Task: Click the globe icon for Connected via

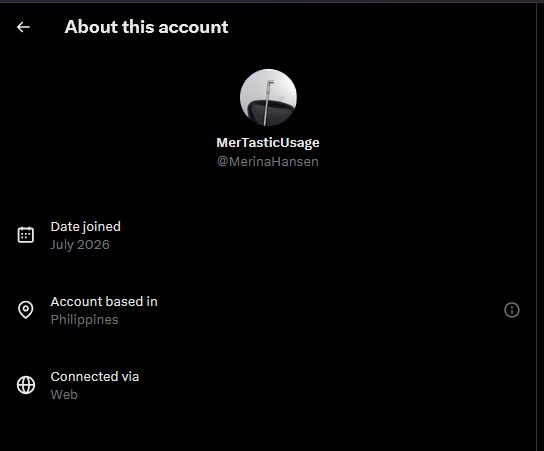Action: point(26,385)
